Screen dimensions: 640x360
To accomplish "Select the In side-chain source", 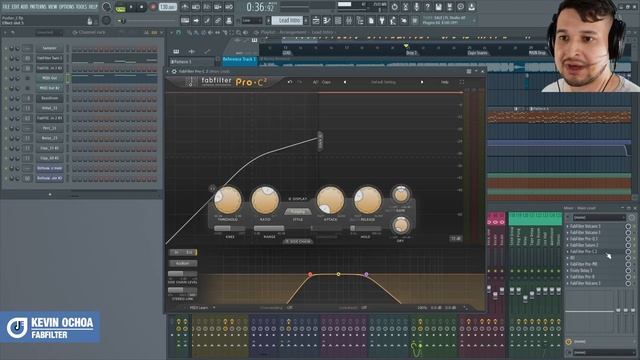I will 176,253.
